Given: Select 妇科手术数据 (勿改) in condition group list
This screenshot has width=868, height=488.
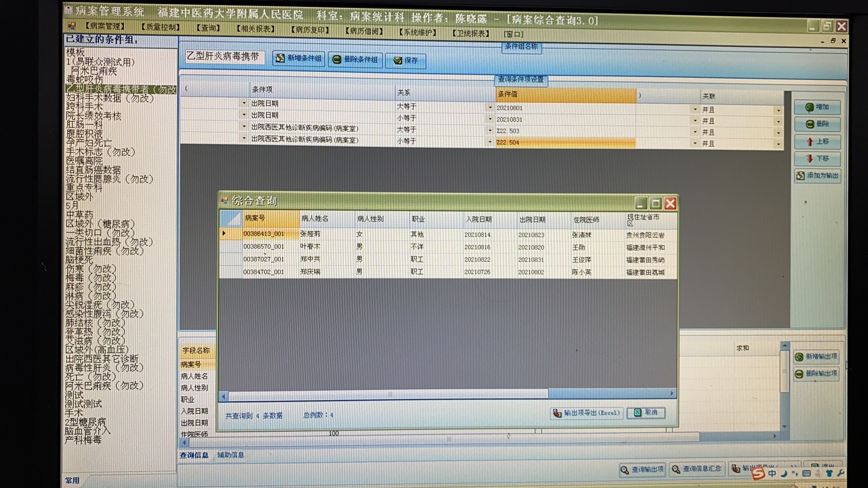Looking at the screenshot, I should click(109, 99).
